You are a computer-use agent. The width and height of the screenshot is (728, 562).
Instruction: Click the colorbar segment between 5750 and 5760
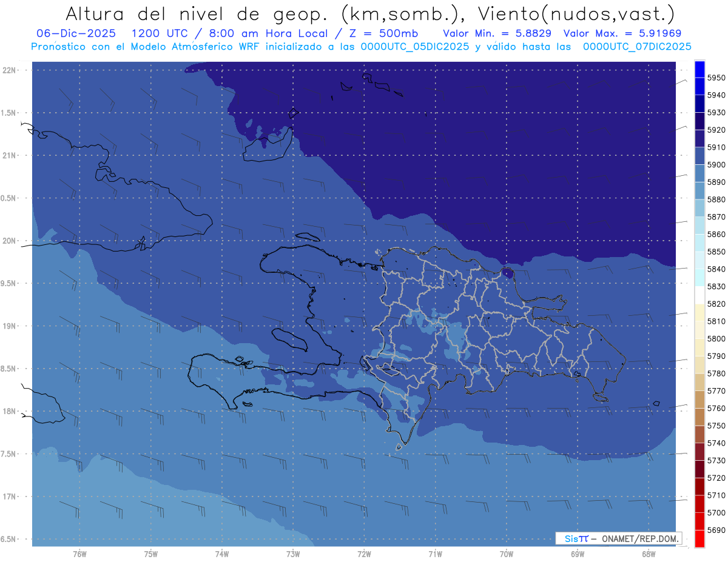point(699,416)
